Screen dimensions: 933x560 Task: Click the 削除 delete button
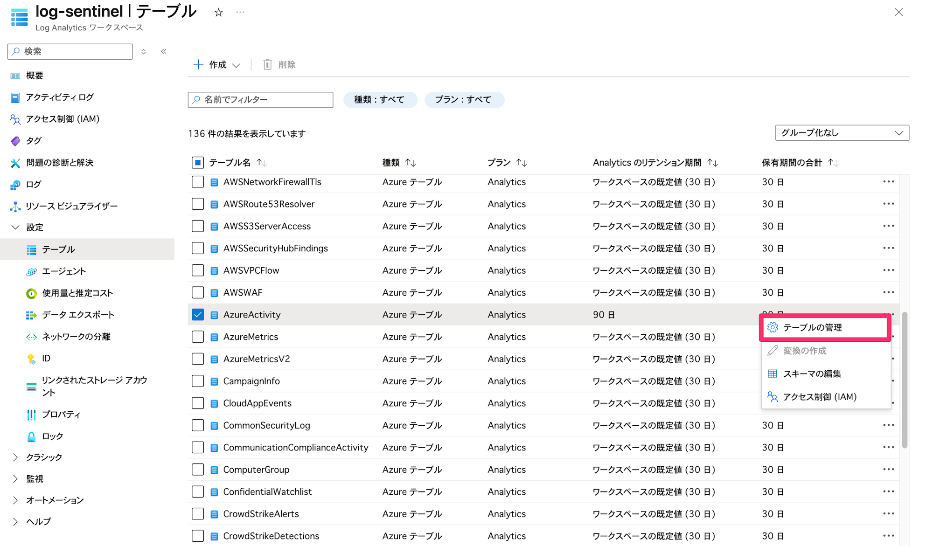tap(279, 65)
